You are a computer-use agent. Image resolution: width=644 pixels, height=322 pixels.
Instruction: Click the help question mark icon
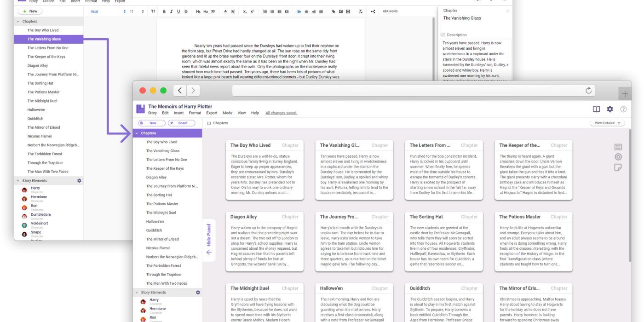pyautogui.click(x=623, y=109)
